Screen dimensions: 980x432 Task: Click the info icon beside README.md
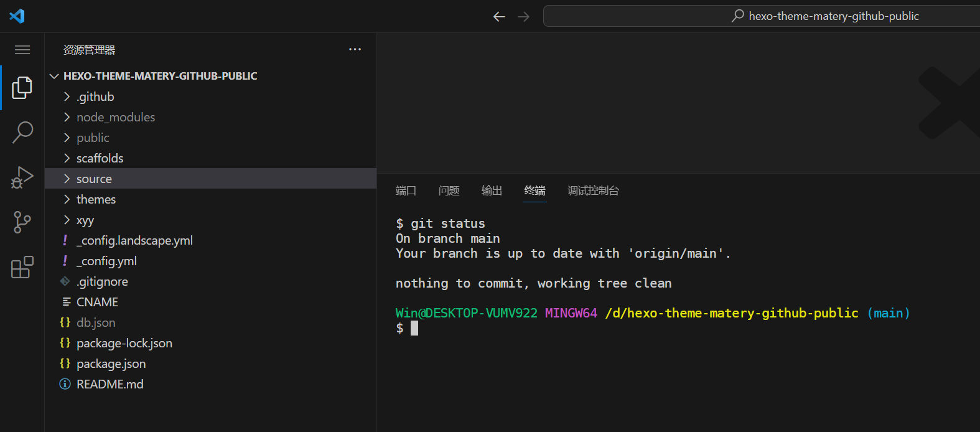[x=65, y=384]
